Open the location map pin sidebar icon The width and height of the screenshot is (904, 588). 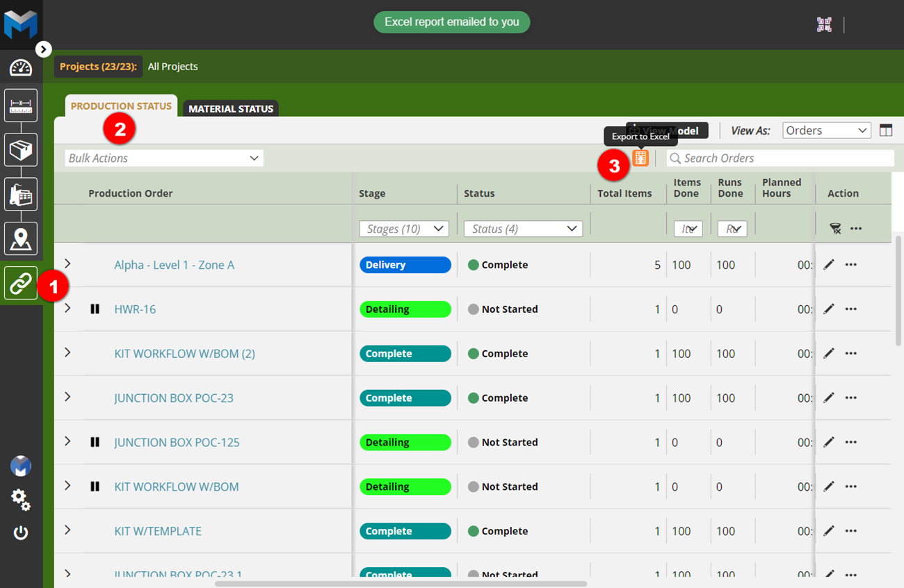pyautogui.click(x=21, y=238)
